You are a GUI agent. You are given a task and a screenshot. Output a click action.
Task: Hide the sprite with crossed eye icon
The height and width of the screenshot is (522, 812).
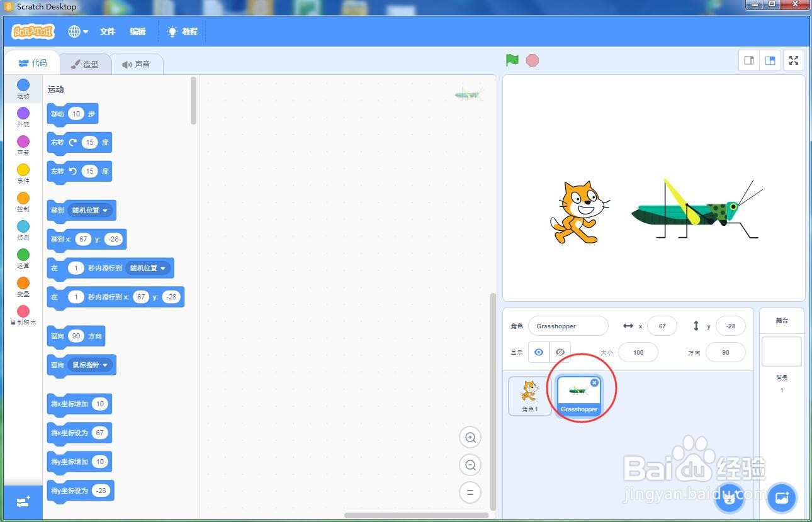560,352
